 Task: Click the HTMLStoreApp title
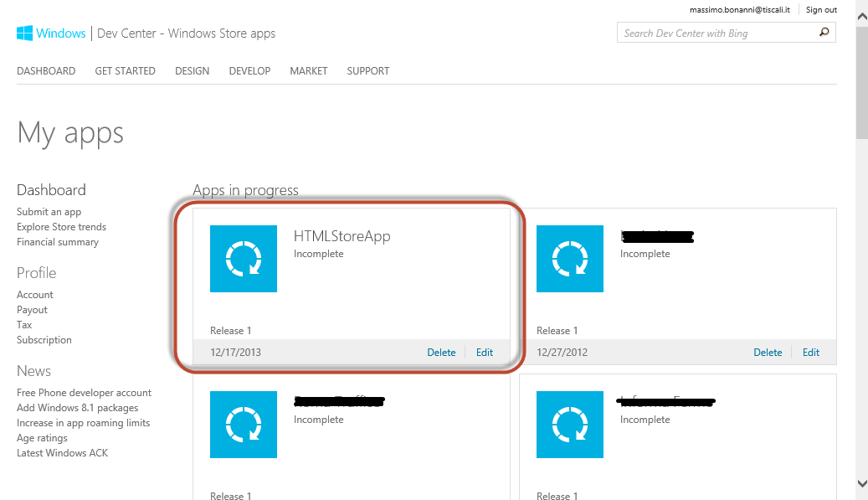pos(342,236)
